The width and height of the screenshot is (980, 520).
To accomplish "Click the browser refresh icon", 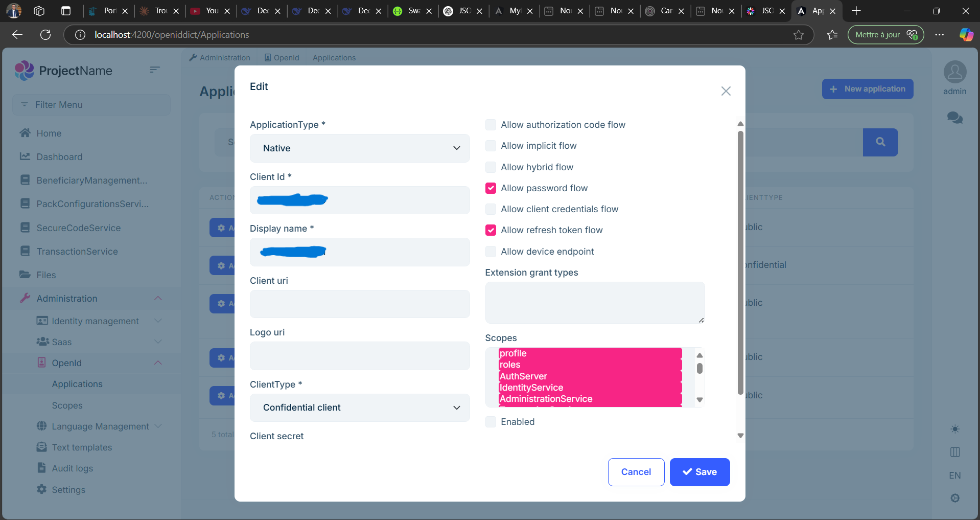I will (x=45, y=35).
